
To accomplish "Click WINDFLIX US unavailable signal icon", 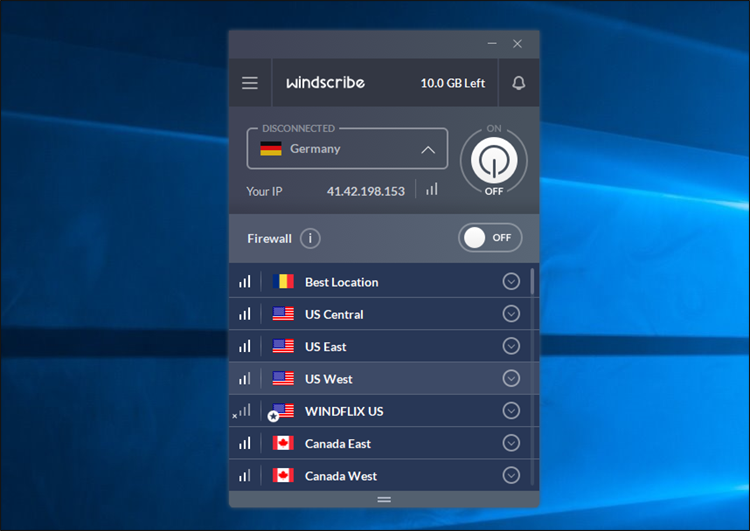I will click(242, 411).
